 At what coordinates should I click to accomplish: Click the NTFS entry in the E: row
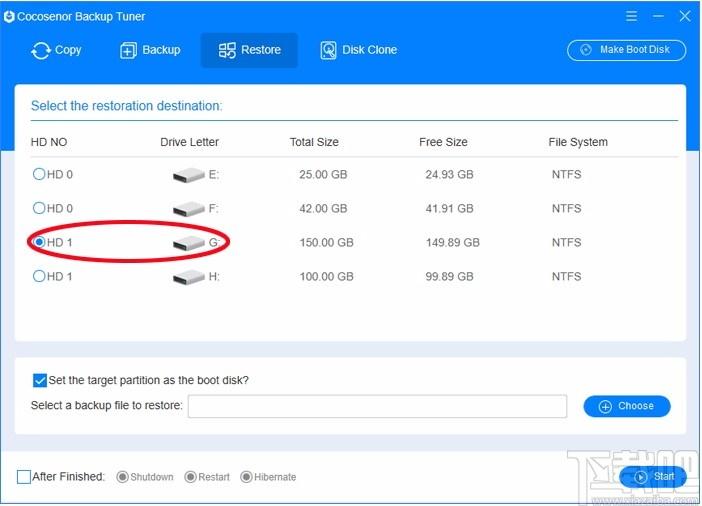(566, 175)
